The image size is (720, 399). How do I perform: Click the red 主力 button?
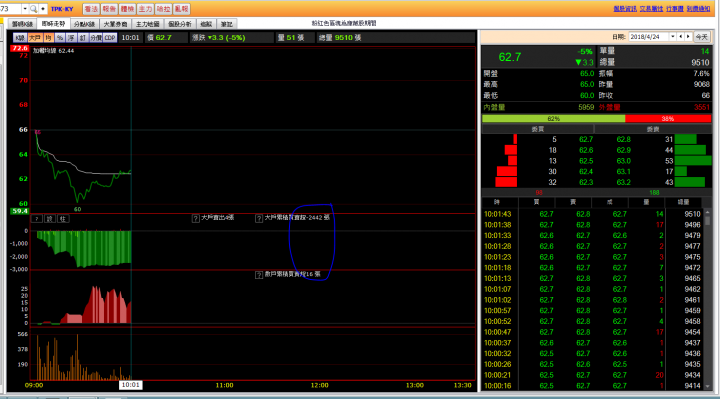(x=145, y=9)
